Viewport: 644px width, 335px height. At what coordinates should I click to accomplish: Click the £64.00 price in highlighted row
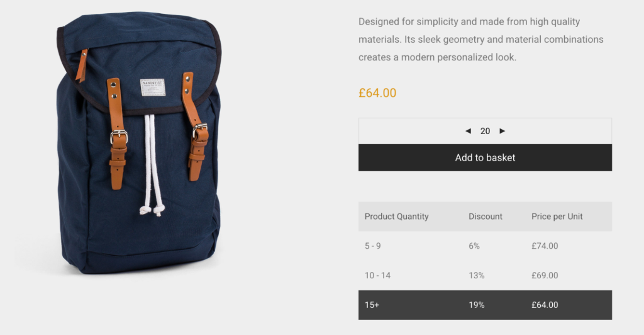tap(545, 305)
